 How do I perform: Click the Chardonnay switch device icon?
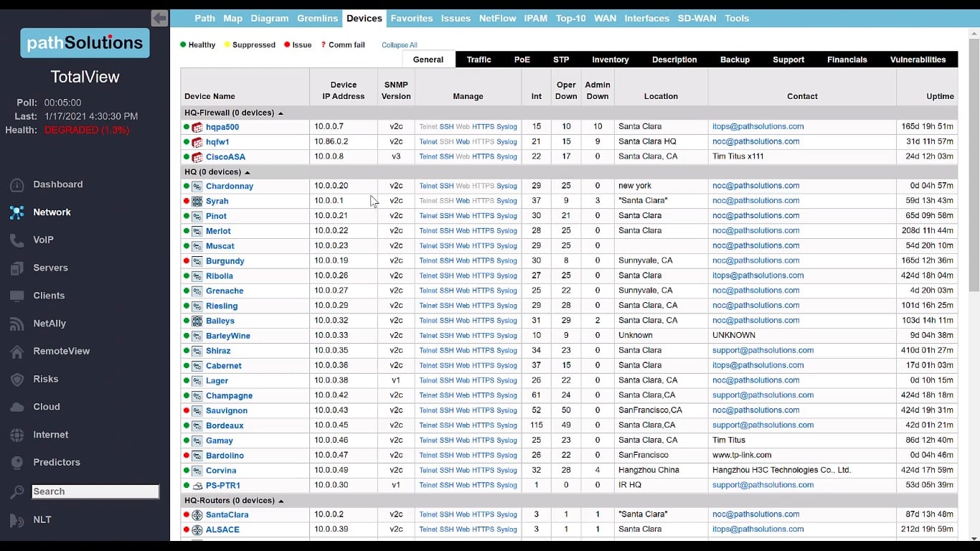click(x=197, y=187)
